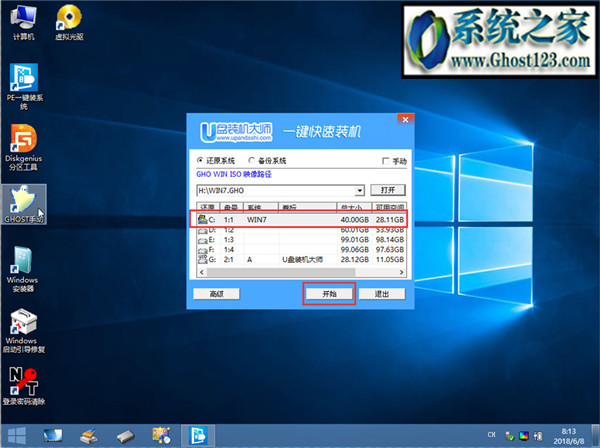Click the horizontal scrollbar thumb in the list
The width and height of the screenshot is (600, 448).
pyautogui.click(x=281, y=272)
